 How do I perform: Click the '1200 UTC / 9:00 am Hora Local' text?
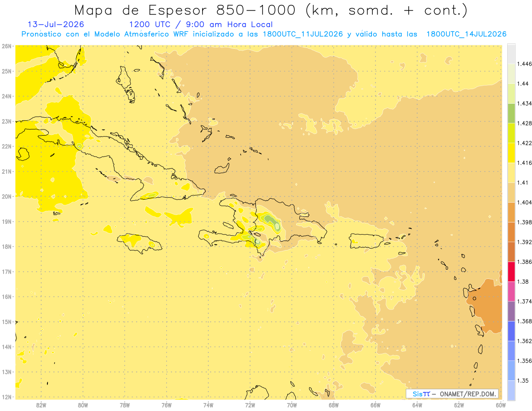click(x=201, y=24)
